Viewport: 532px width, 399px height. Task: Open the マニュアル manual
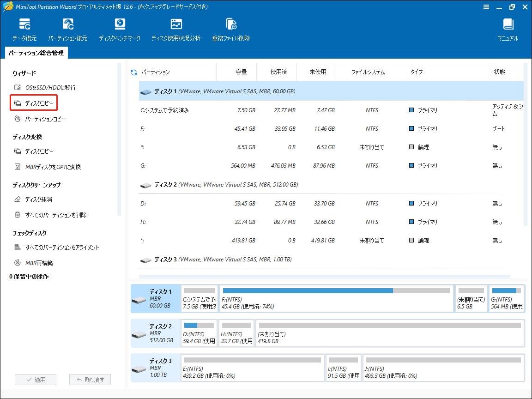508,30
